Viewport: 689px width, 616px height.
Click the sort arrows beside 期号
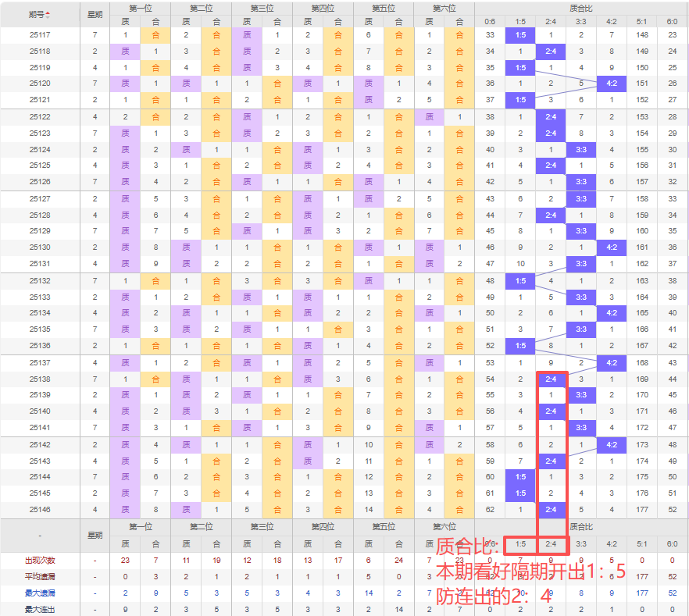click(x=48, y=15)
